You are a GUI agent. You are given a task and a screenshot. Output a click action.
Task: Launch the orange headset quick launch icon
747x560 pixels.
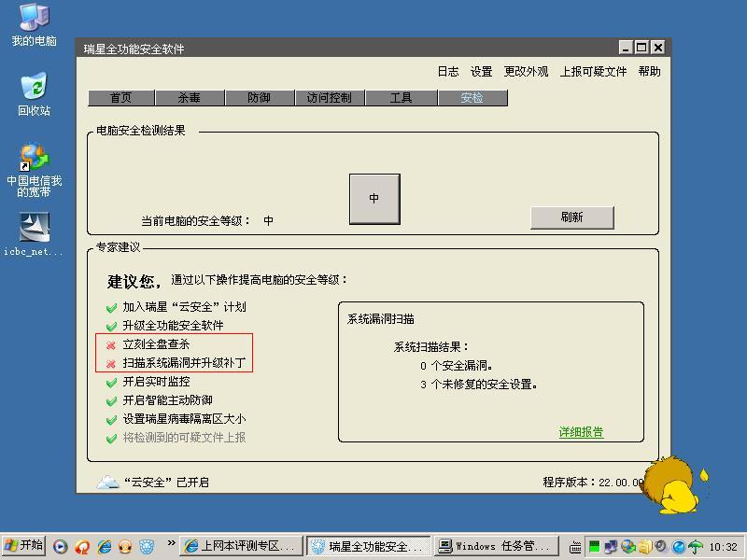point(125,546)
